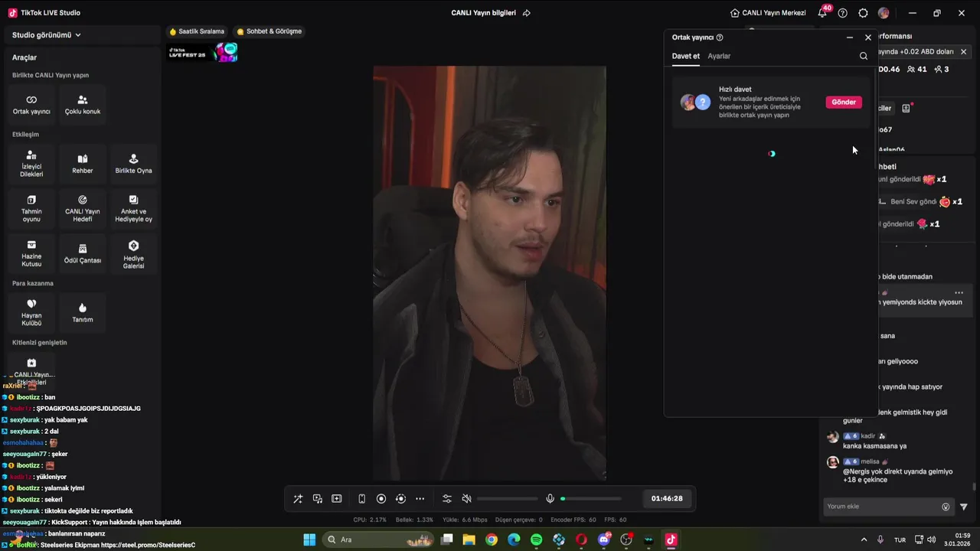The image size is (980, 551).
Task: Open Hazine Kutusu tool
Action: click(x=31, y=253)
